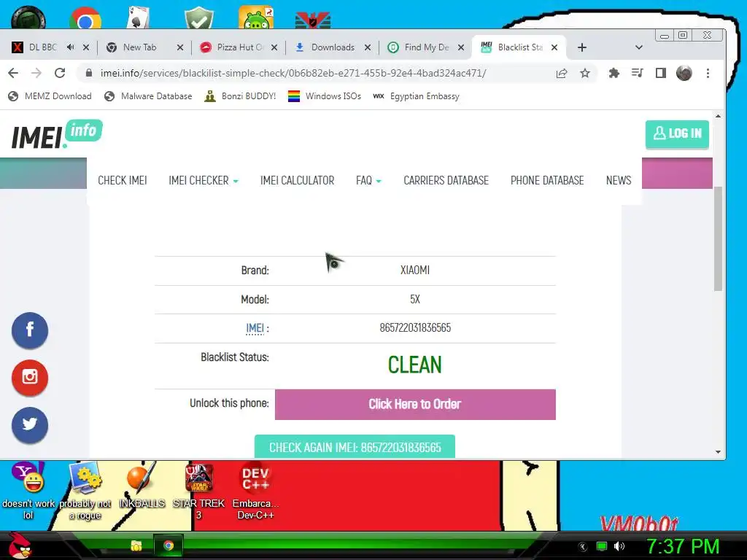
Task: Switch to the DL BBC tab
Action: click(42, 47)
